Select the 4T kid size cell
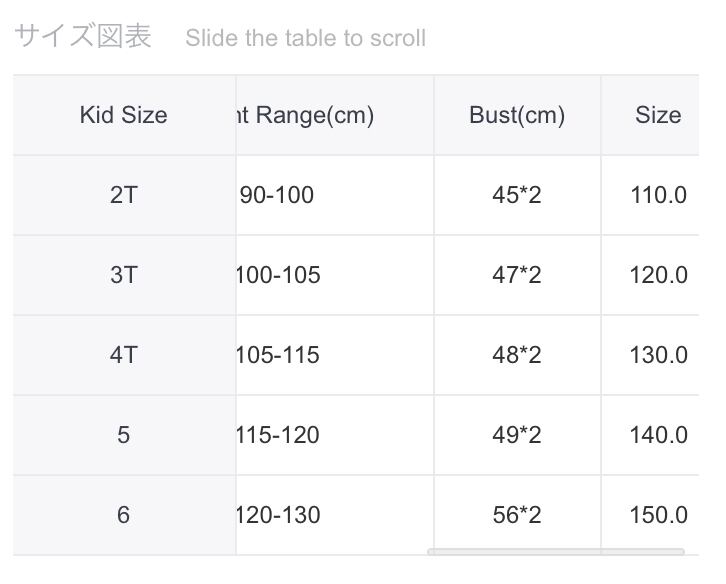Image resolution: width=726 pixels, height=584 pixels. [124, 355]
